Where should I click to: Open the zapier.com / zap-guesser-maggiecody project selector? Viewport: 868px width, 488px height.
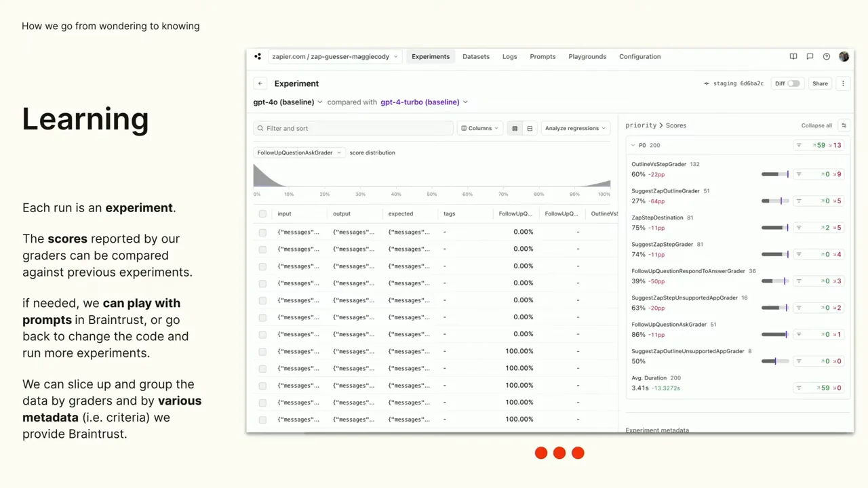tap(335, 57)
